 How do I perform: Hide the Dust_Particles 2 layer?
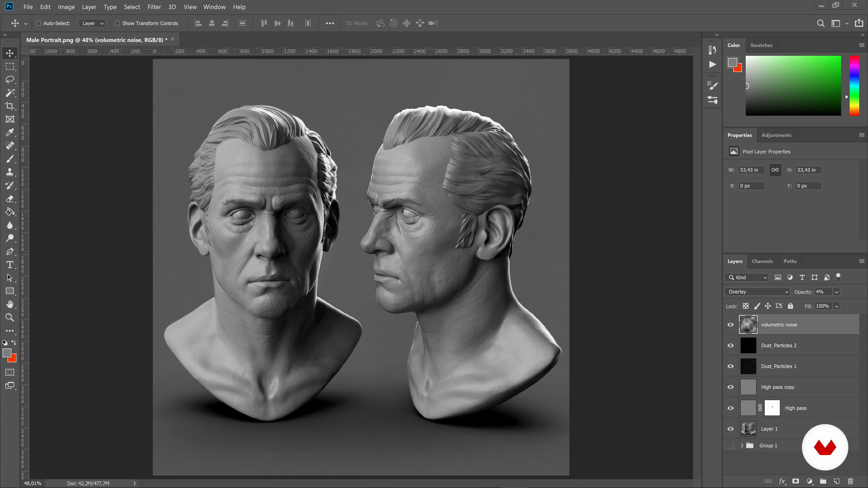(731, 345)
